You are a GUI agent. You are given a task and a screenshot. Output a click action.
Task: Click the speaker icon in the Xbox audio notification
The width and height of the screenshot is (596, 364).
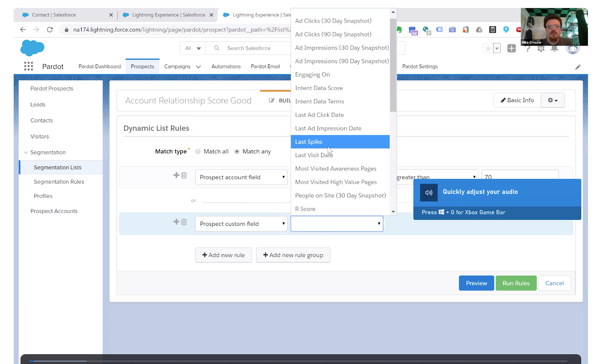(x=429, y=193)
